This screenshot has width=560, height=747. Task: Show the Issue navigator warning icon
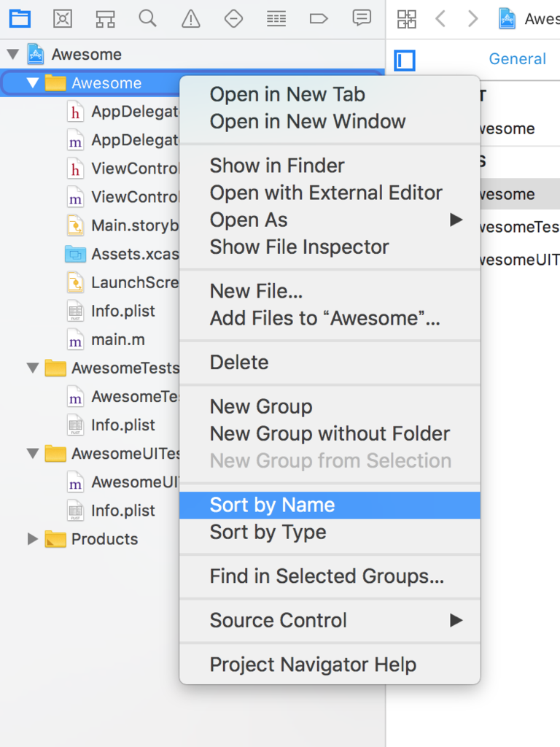coord(190,18)
